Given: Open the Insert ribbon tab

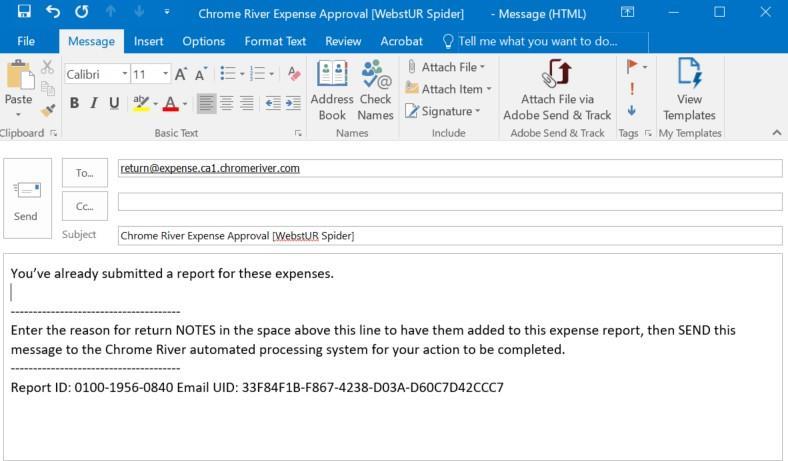Looking at the screenshot, I should click(x=148, y=41).
